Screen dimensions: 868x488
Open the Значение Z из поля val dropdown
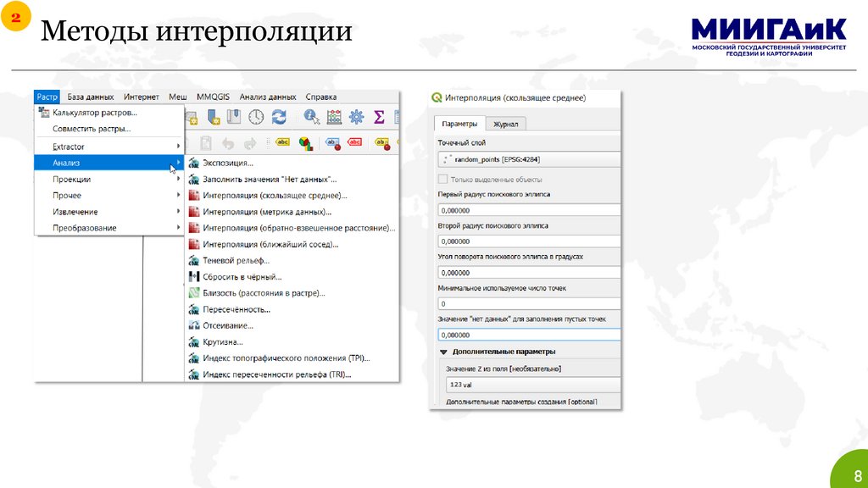[x=533, y=385]
